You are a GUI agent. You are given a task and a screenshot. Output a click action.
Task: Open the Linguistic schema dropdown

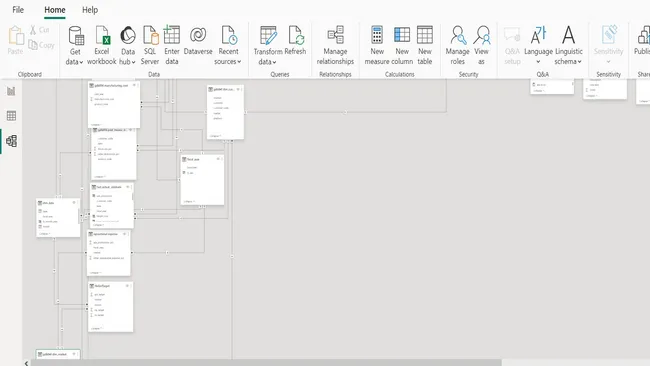coord(568,45)
